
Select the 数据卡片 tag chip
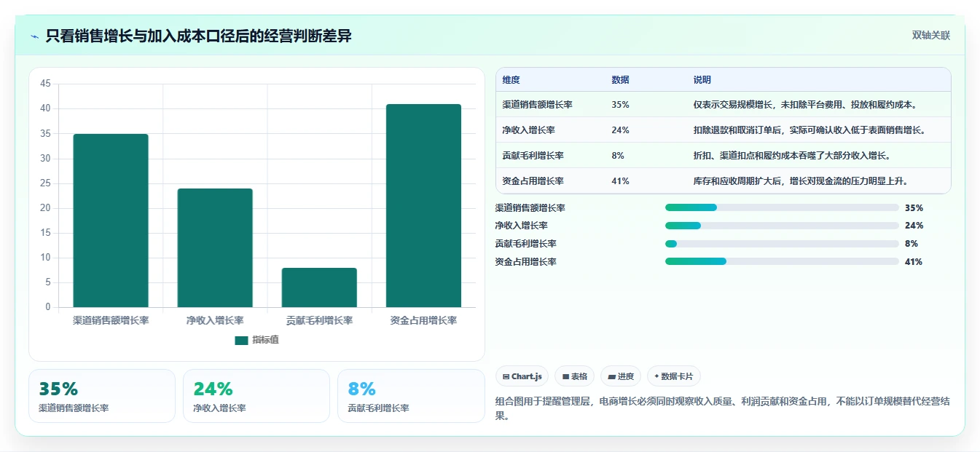(674, 376)
